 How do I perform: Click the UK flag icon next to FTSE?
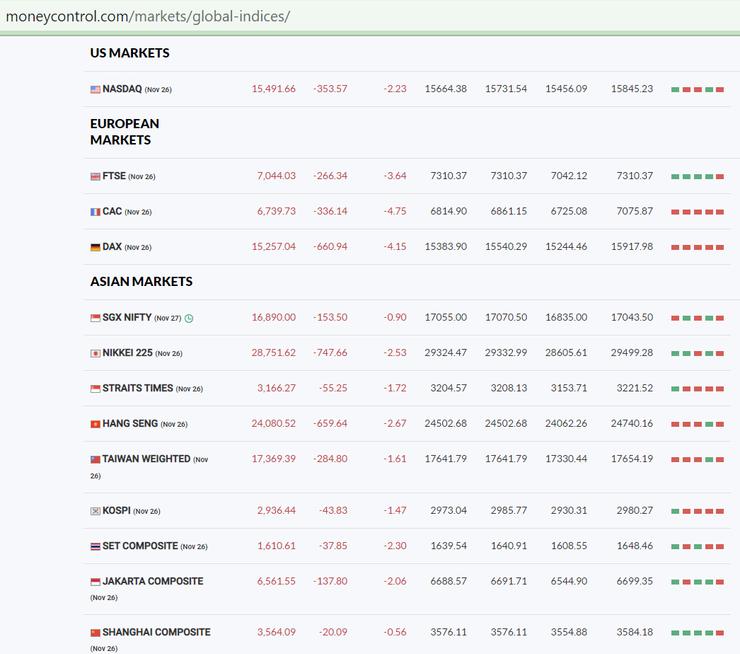(95, 177)
